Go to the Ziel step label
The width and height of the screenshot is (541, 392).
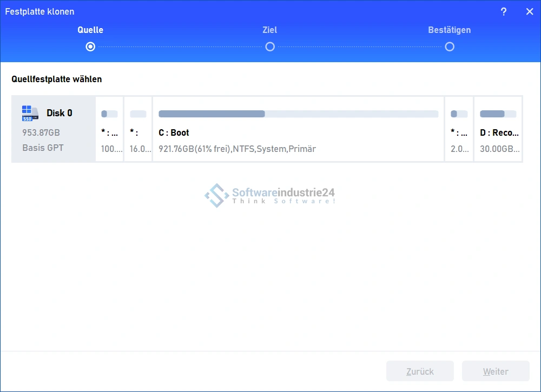point(270,30)
